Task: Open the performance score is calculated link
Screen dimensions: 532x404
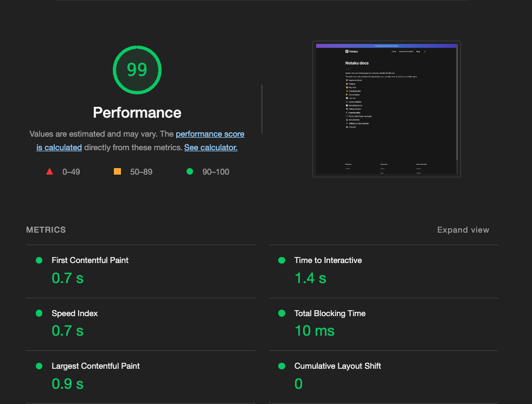Action: (210, 134)
